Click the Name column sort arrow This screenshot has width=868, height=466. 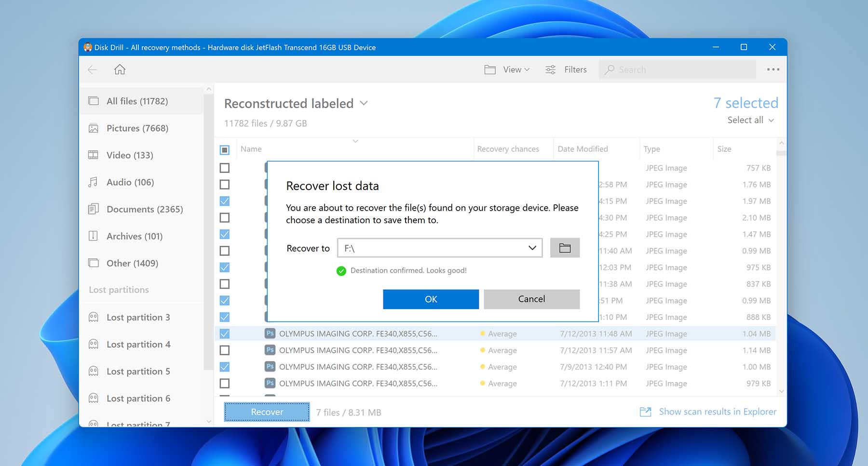pos(355,141)
